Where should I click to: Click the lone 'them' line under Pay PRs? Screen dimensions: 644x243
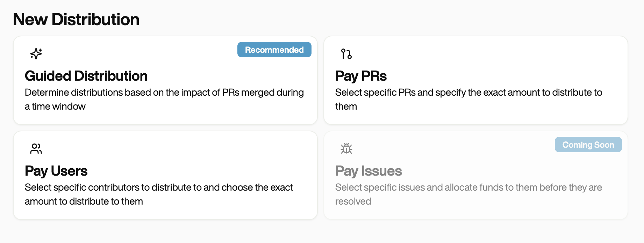pyautogui.click(x=346, y=106)
